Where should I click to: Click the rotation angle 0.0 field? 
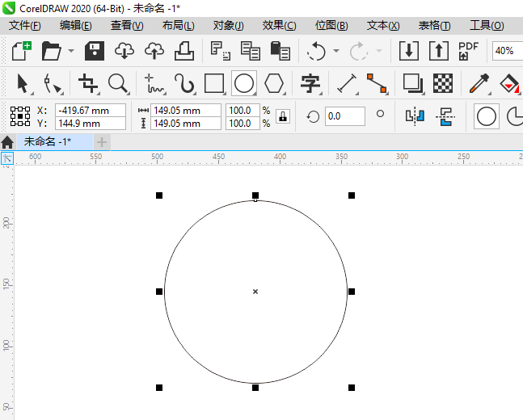[x=345, y=116]
